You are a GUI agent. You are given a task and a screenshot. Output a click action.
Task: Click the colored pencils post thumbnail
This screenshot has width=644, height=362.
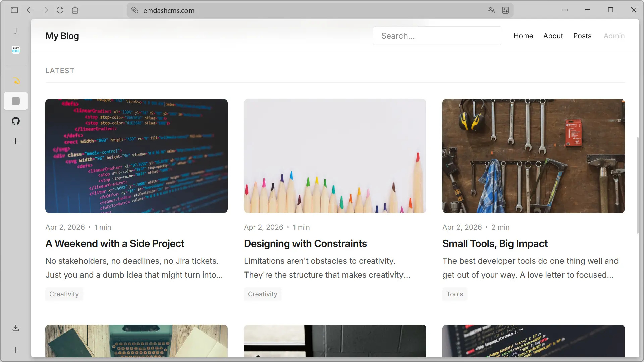(335, 156)
